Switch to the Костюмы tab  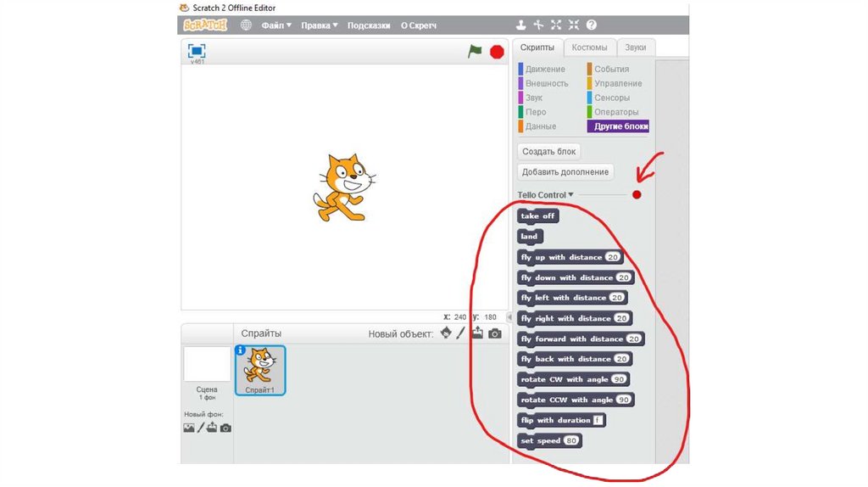pyautogui.click(x=590, y=48)
